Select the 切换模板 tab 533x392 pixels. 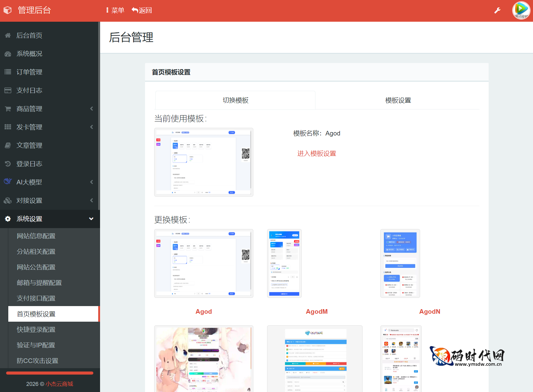click(235, 100)
